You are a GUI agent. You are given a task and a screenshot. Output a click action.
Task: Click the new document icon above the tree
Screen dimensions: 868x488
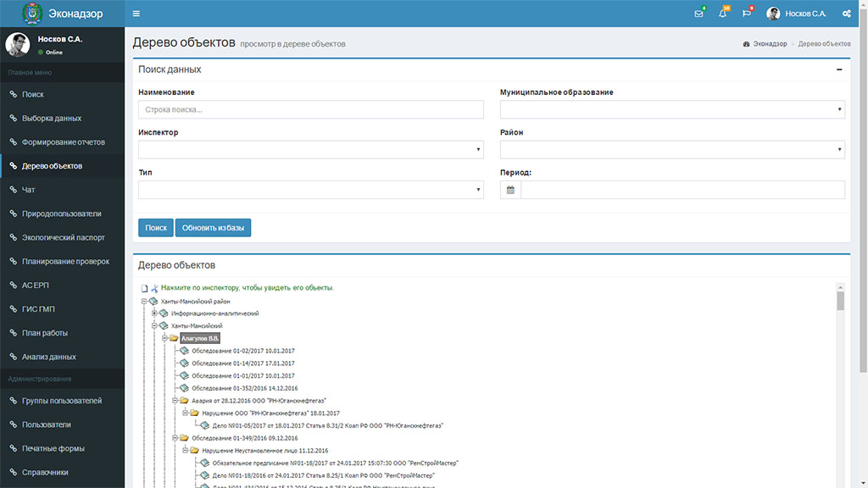tap(144, 288)
